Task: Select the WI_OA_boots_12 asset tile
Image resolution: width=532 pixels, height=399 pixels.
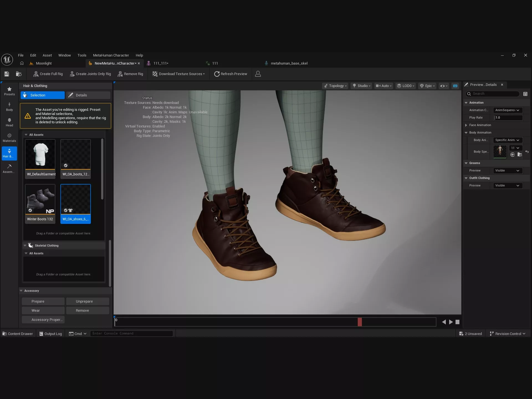Action: coord(76,159)
